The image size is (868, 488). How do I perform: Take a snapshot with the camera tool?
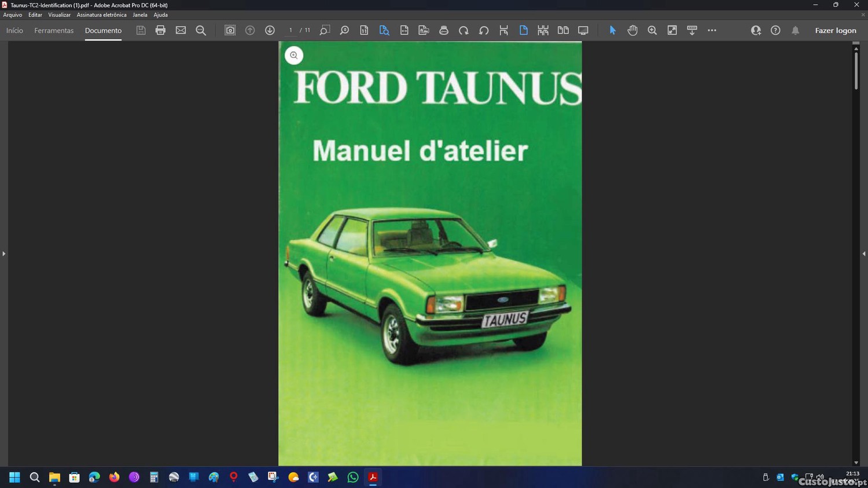pos(230,30)
